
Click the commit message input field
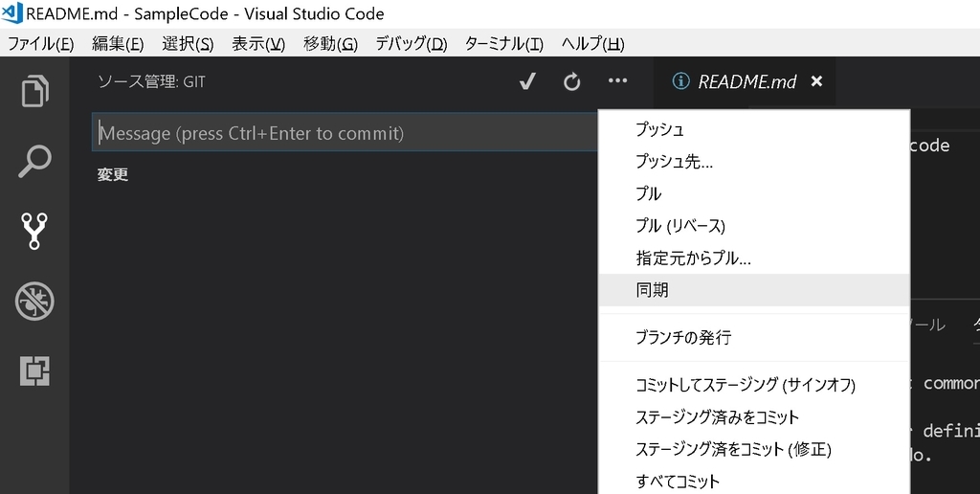(345, 132)
